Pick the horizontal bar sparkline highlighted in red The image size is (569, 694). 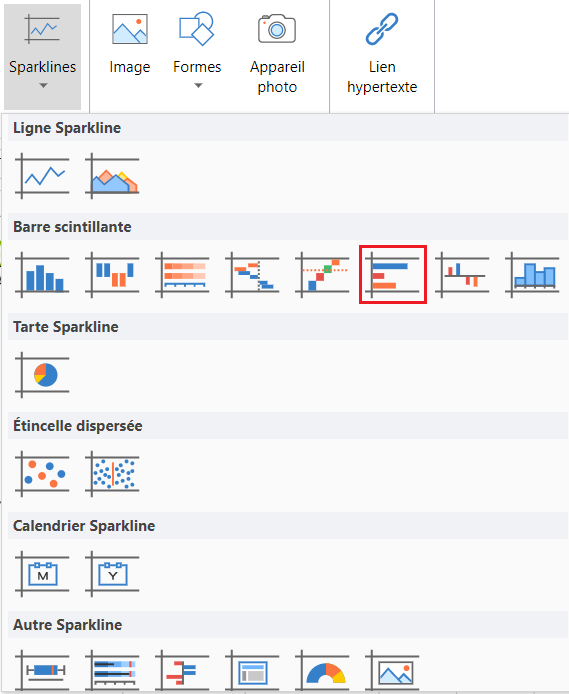pyautogui.click(x=392, y=275)
